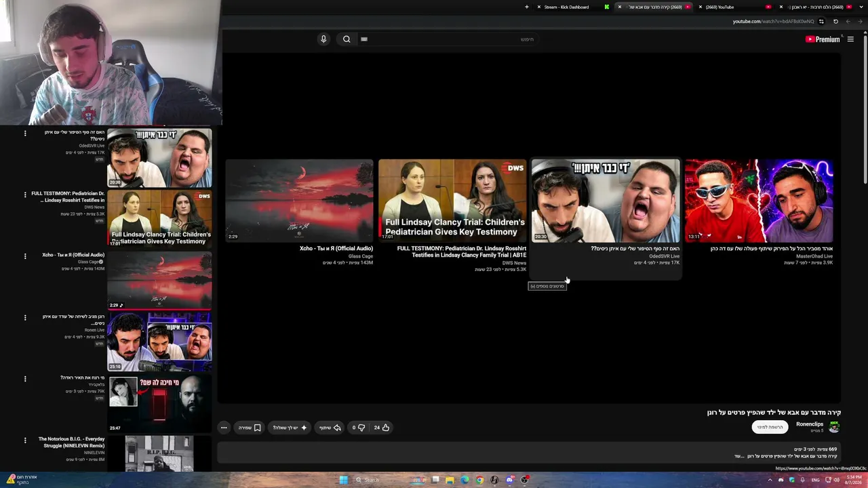Like the video with 24 likes
868x488 pixels.
click(382, 428)
